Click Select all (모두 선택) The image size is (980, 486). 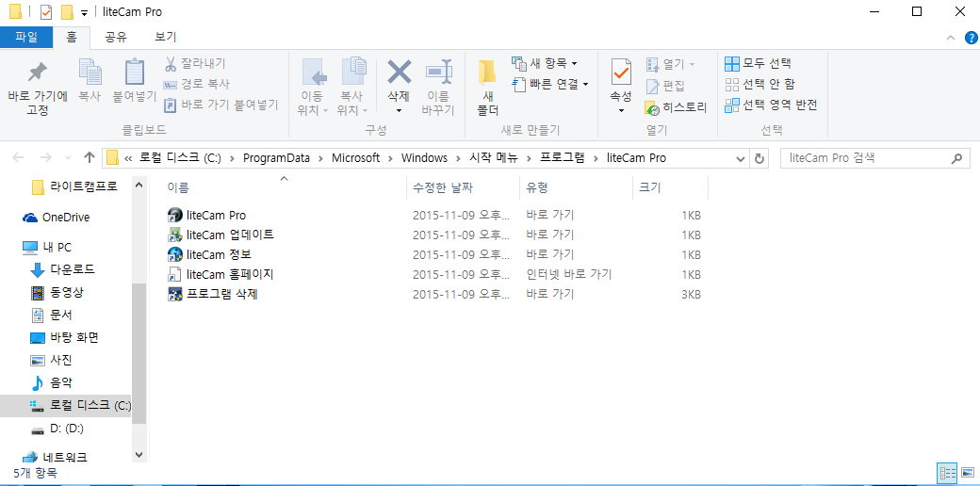759,63
